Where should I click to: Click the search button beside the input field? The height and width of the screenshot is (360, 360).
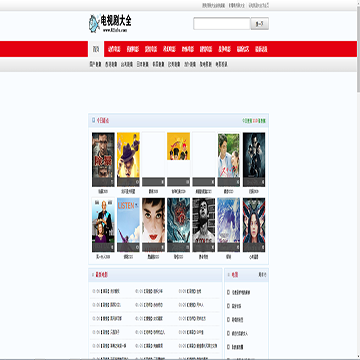tap(260, 24)
